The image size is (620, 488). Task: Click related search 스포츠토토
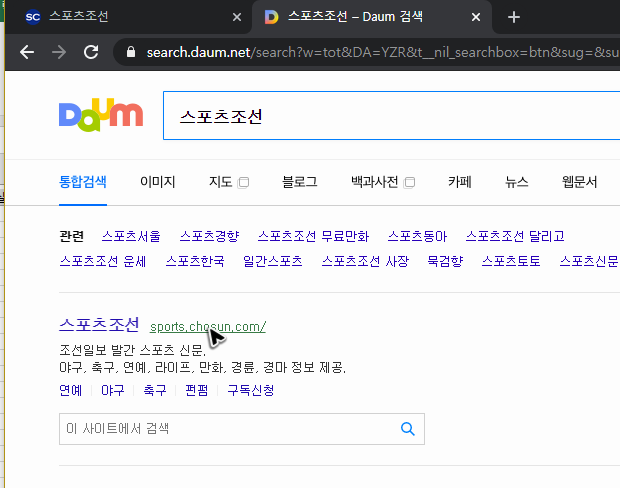(x=511, y=261)
